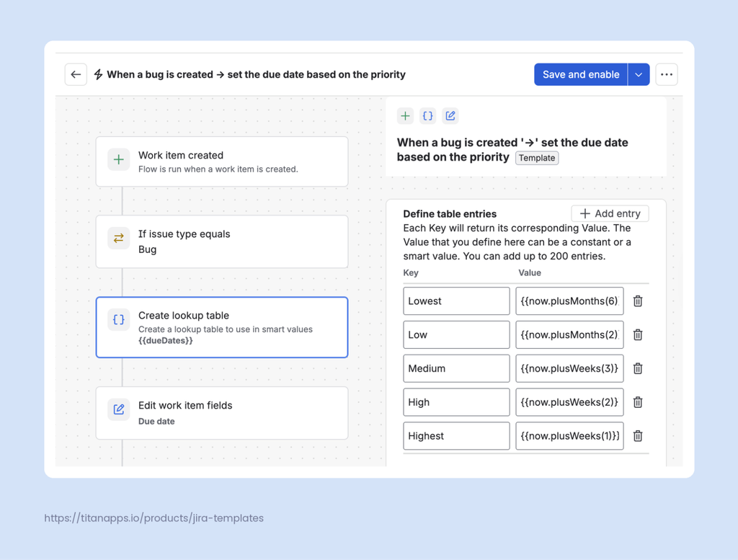Click the Lowest key field
The height and width of the screenshot is (560, 738).
456,301
